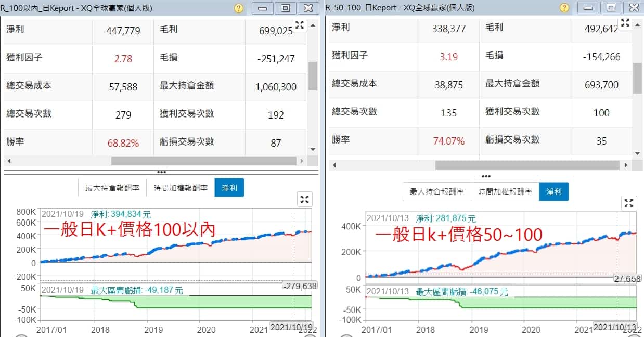Enlarge the left net profit chart

[x=304, y=199]
